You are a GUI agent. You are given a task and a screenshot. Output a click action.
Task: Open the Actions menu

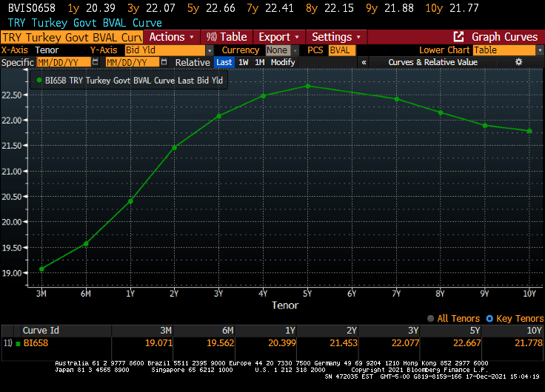coord(172,36)
